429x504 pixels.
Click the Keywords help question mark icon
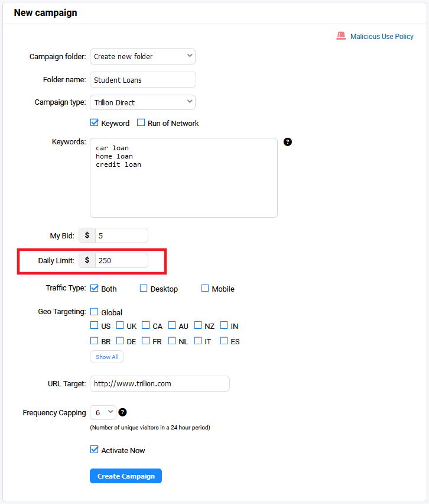(x=287, y=142)
